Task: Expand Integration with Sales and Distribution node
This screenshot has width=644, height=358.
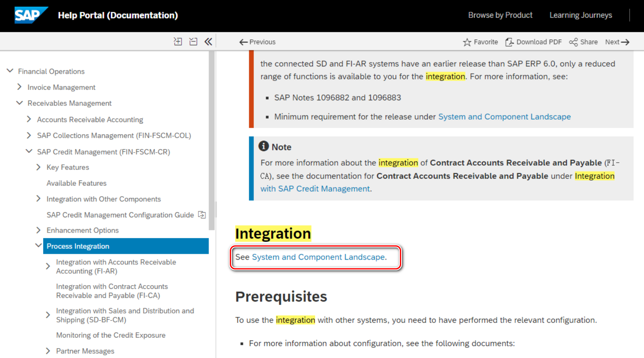Action: (x=48, y=315)
